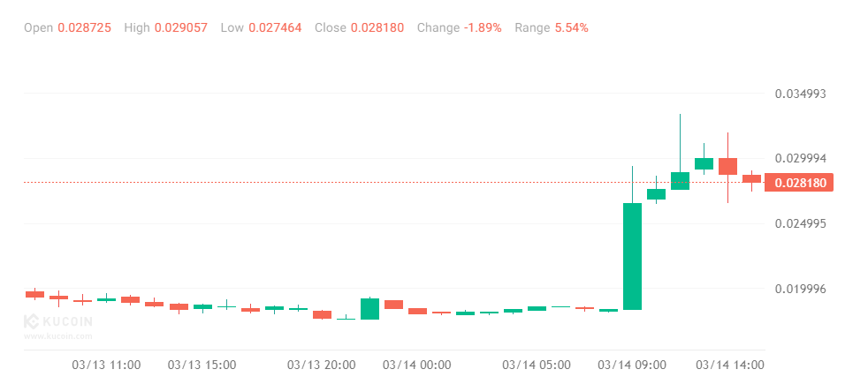The width and height of the screenshot is (868, 392).
Task: Select the 03/14 00:00 time label
Action: (417, 364)
